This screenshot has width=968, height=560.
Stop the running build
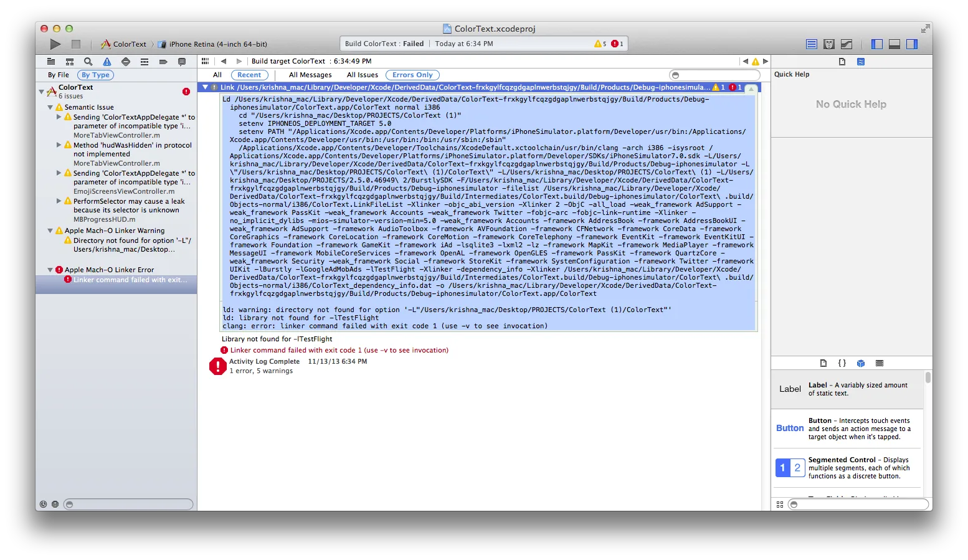pos(76,44)
